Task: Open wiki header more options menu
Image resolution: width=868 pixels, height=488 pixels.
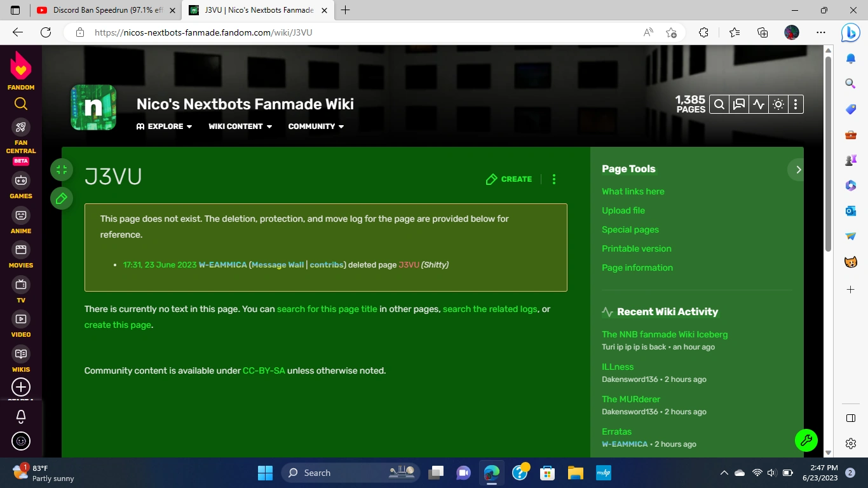Action: 796,105
